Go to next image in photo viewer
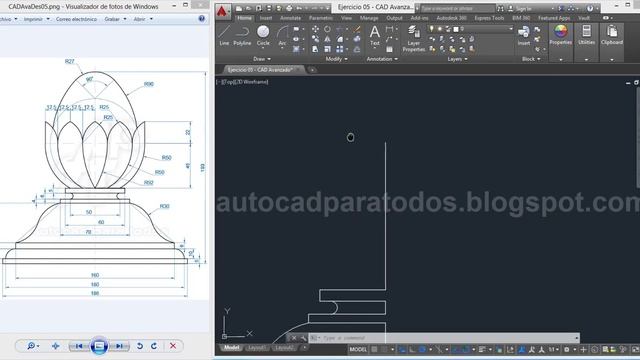640x360 pixels. [119, 346]
